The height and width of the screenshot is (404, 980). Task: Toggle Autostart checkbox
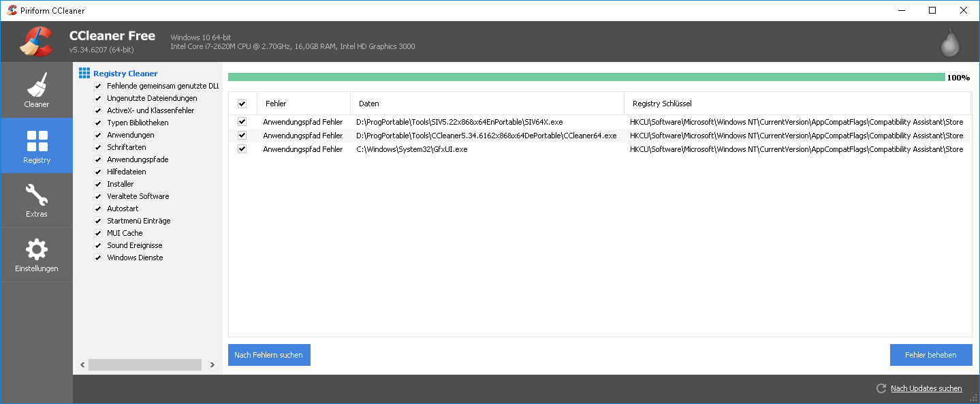[98, 209]
